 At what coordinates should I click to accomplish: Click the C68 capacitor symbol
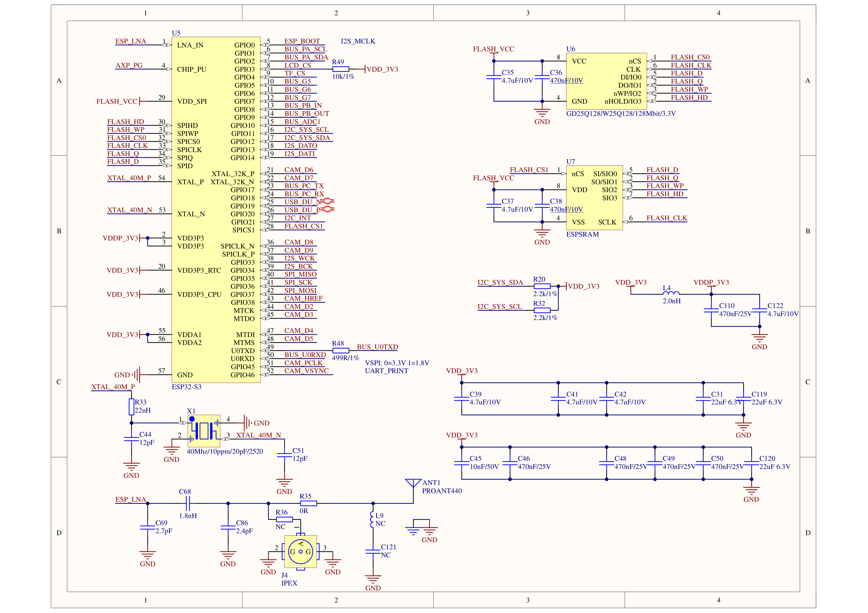pos(188,503)
